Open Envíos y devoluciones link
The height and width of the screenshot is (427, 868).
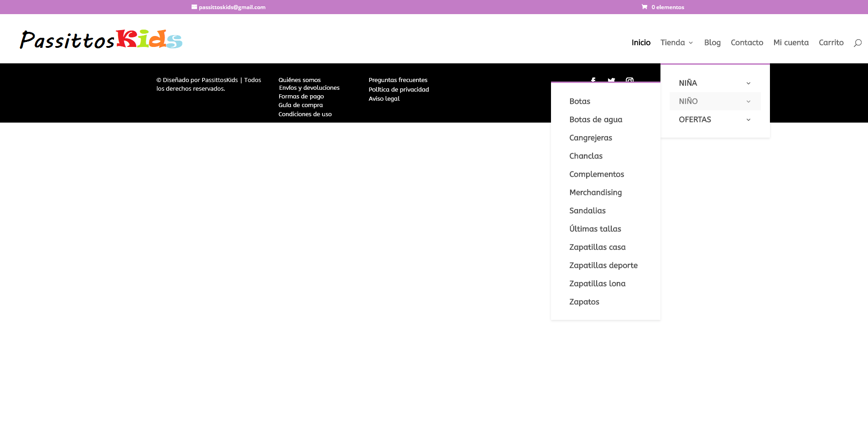[x=309, y=87]
